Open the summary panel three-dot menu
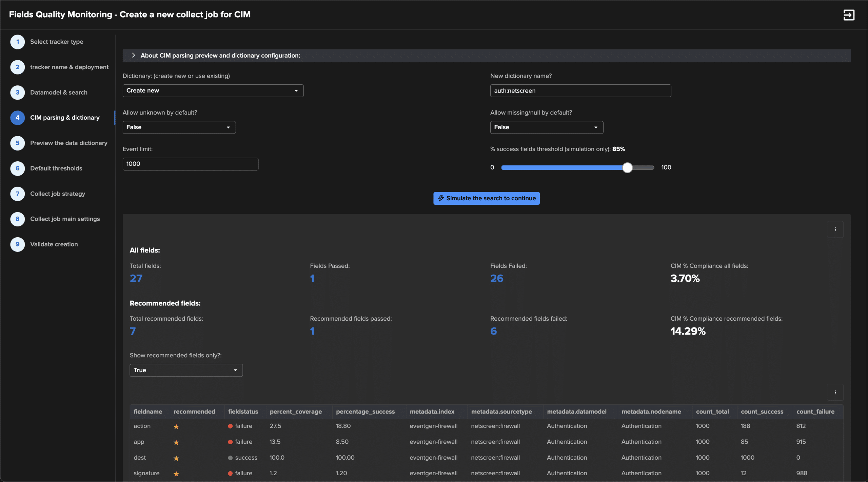This screenshot has height=482, width=868. pos(835,229)
